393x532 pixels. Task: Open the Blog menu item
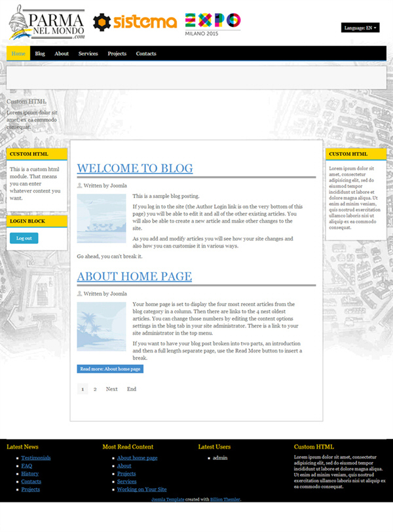coord(40,54)
